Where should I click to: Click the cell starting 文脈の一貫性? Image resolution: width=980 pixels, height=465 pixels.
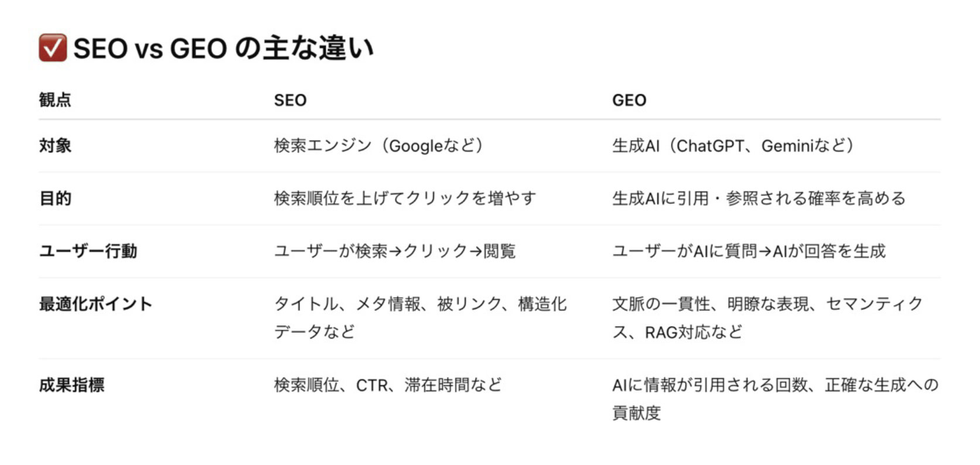tap(767, 317)
